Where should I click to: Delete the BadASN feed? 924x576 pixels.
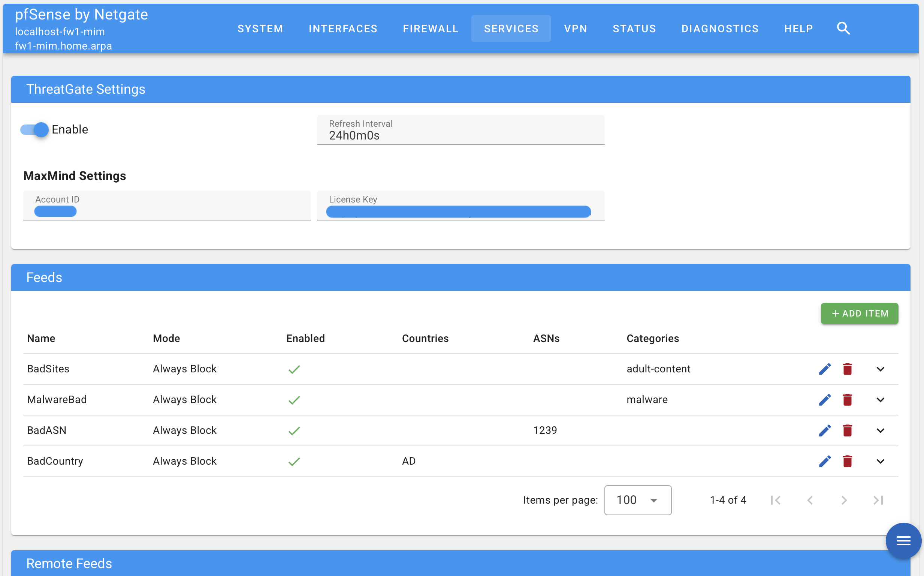(x=847, y=430)
